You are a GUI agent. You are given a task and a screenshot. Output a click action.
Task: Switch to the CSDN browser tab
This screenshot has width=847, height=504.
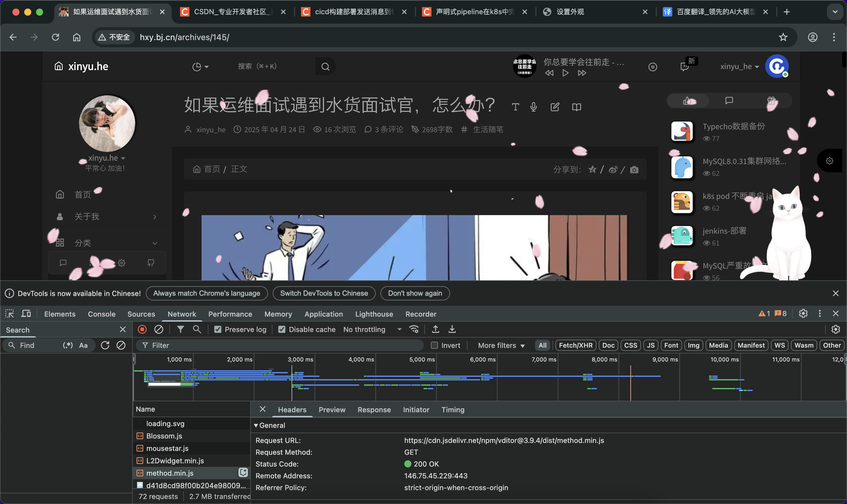pos(233,12)
